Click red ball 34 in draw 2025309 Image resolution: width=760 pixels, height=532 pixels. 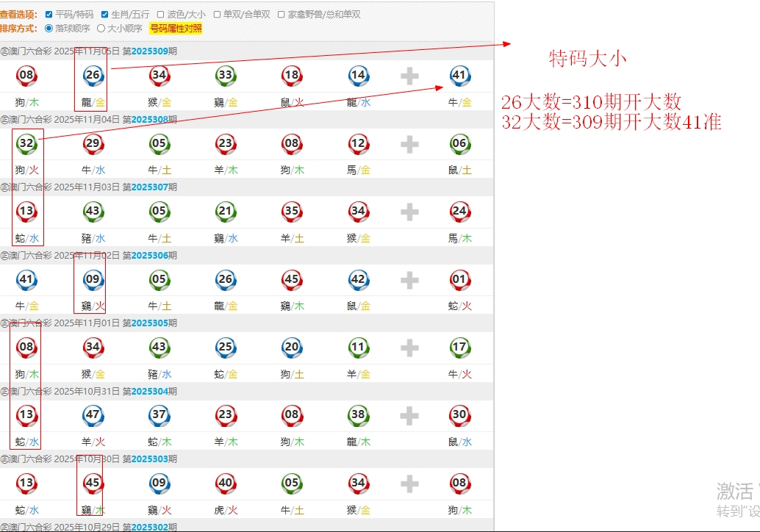(x=159, y=75)
